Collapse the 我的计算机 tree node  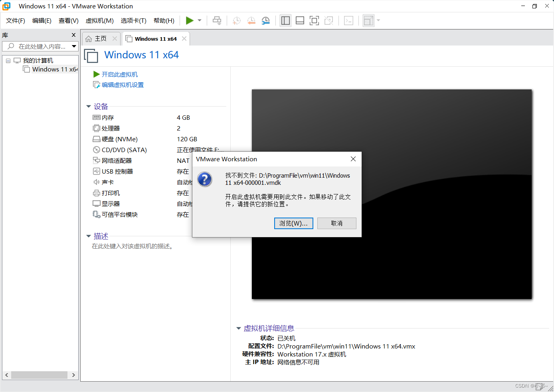click(8, 61)
